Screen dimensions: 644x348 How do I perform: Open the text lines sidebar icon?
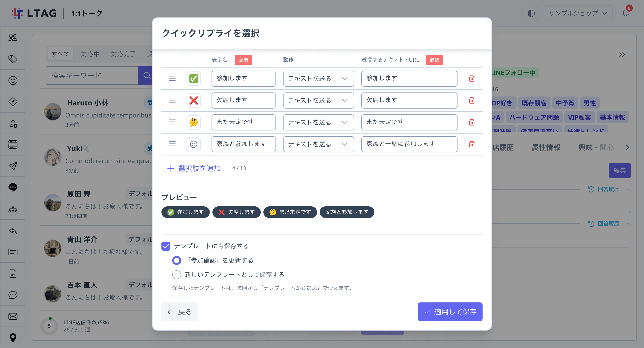point(13,252)
